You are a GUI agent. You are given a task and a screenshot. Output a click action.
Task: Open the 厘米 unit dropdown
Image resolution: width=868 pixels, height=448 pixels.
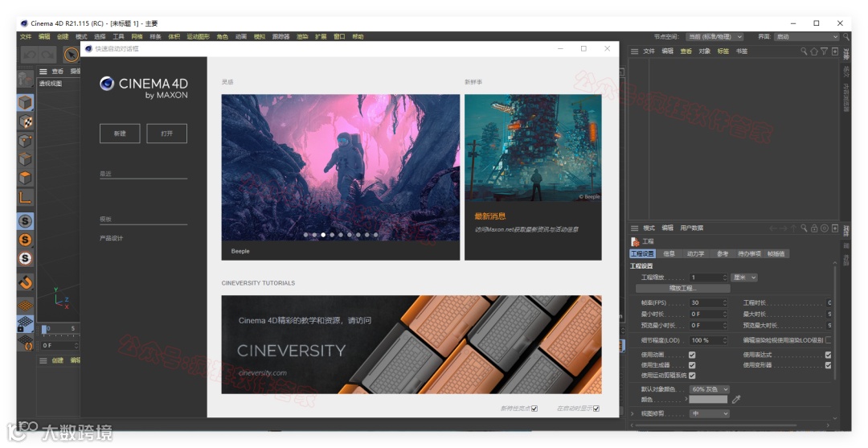744,277
